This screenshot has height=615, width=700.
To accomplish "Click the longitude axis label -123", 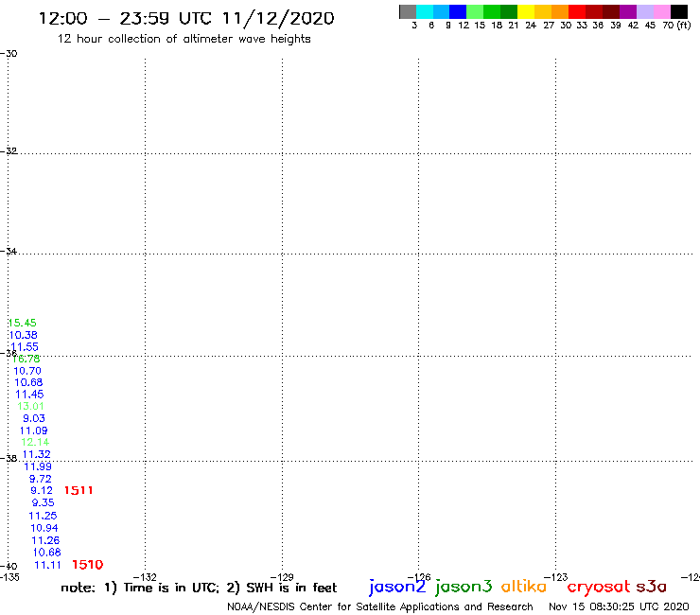I will (x=556, y=577).
